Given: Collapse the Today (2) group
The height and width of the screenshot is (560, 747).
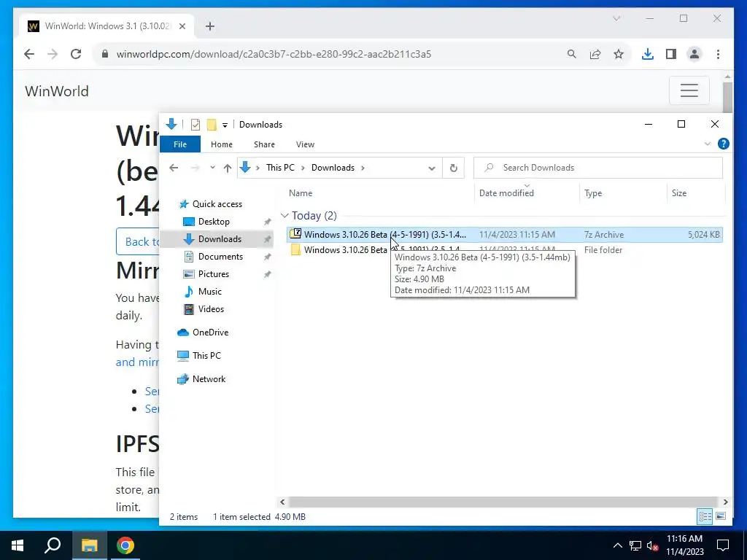Looking at the screenshot, I should 285,216.
